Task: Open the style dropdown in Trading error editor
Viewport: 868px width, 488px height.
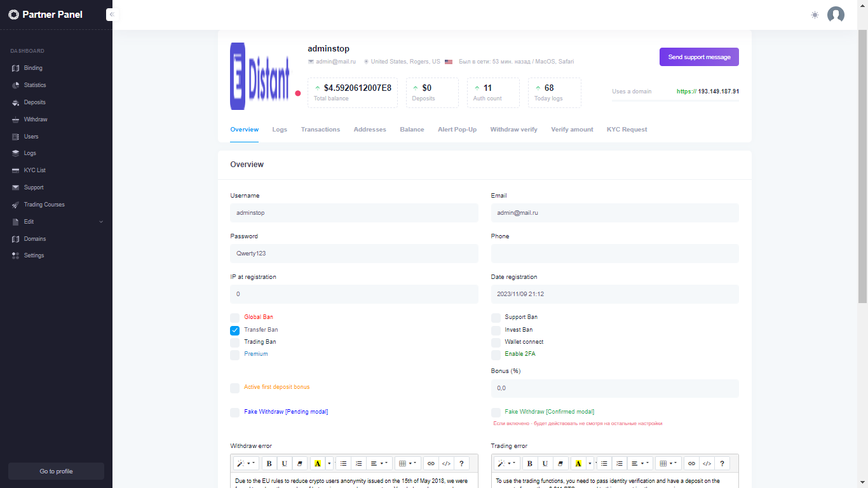Action: (507, 463)
